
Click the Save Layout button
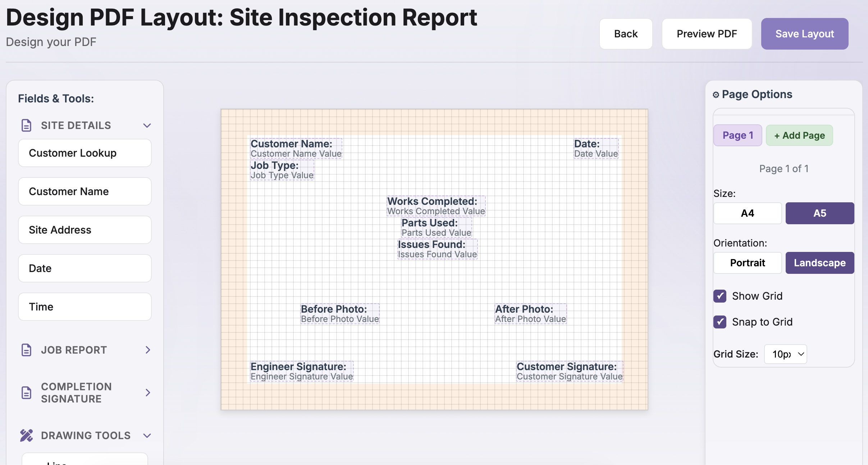(x=804, y=34)
